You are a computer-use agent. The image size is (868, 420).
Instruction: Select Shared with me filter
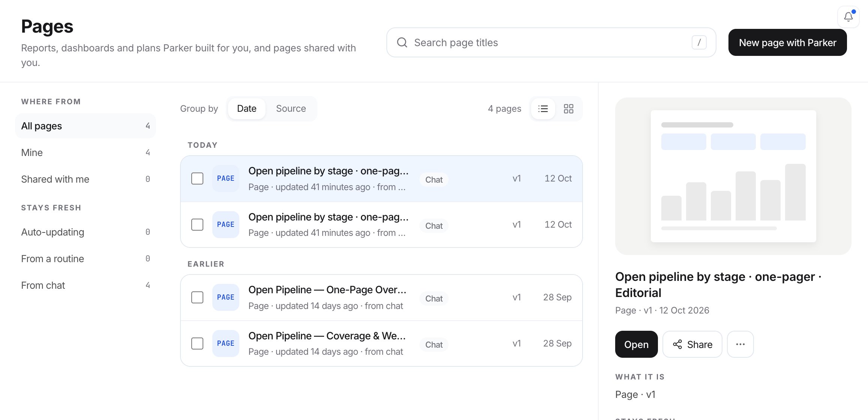pos(86,179)
